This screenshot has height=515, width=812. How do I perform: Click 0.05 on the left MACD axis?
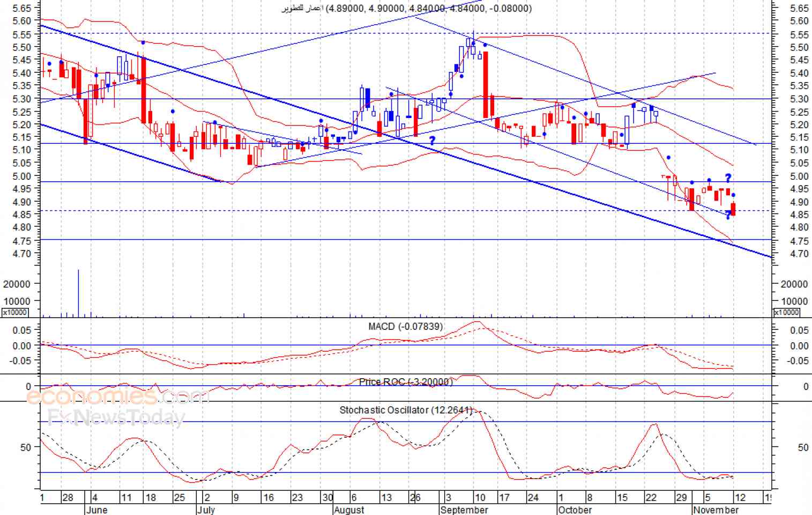click(x=22, y=330)
